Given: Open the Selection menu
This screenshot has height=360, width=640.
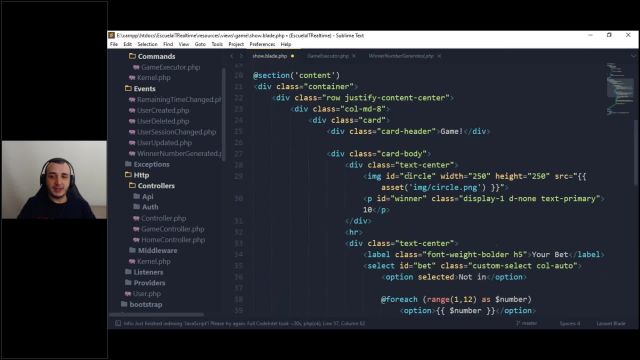Looking at the screenshot, I should (x=147, y=44).
